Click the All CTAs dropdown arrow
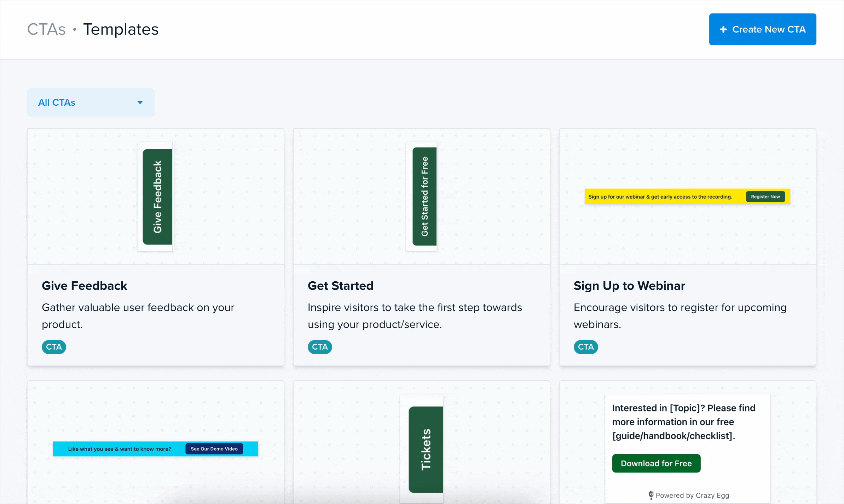This screenshot has width=844, height=504. (140, 102)
